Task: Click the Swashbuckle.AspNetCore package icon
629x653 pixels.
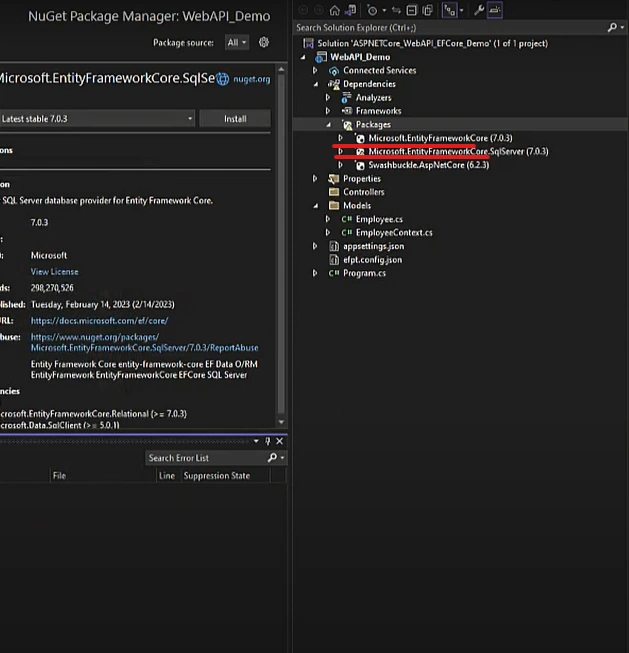Action: coord(360,165)
